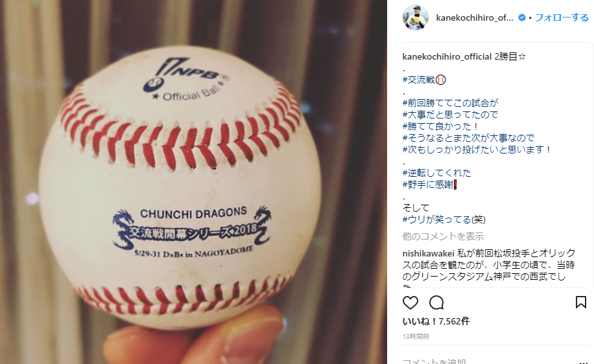594x364 pixels.
Task: Open the 13時間前 post timestamp
Action: (x=416, y=336)
